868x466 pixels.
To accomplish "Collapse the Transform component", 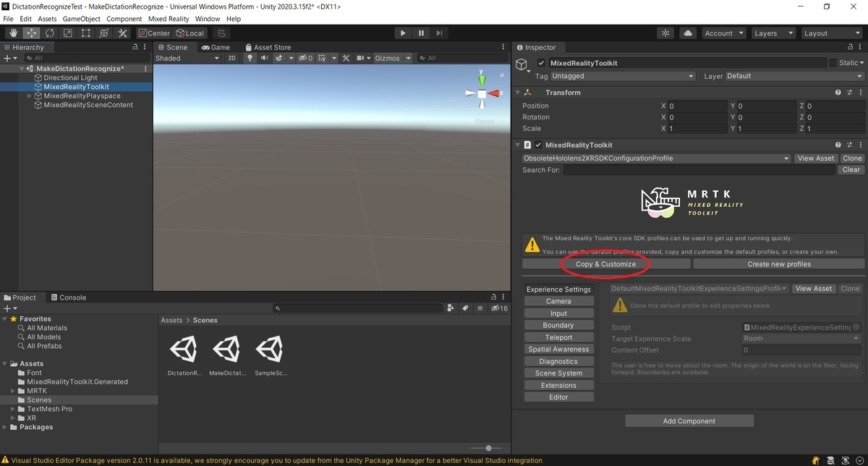I will [516, 93].
